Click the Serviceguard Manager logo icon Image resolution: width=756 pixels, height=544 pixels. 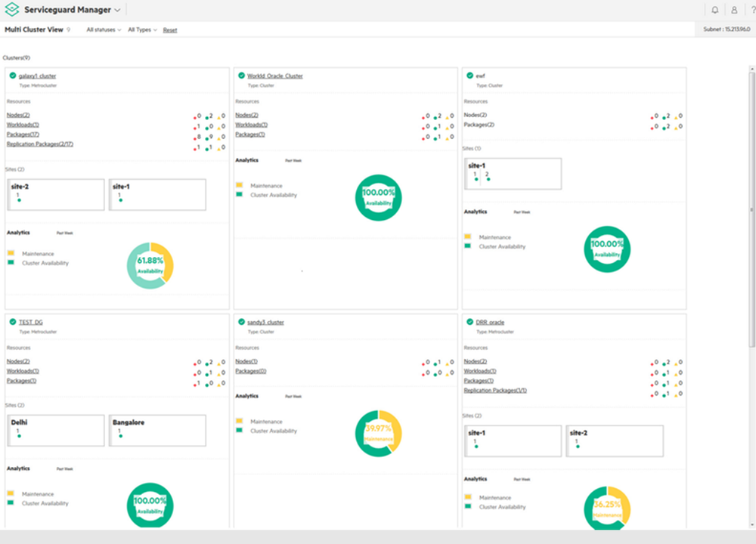(11, 9)
